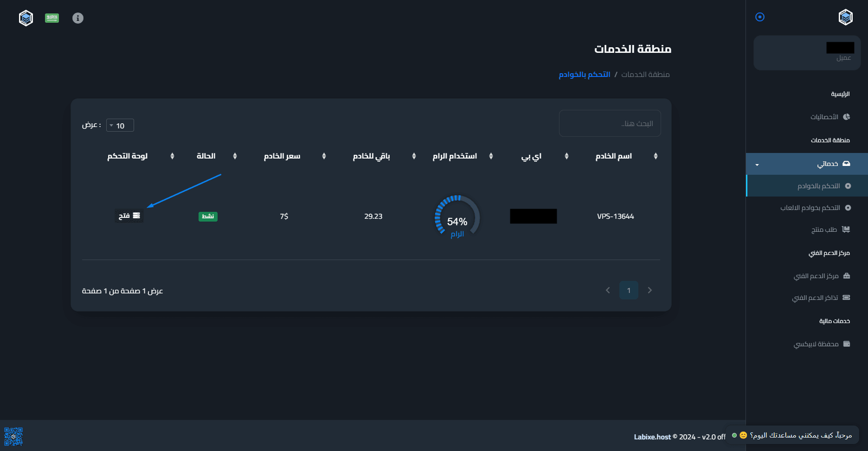Click the wallet icon beside محفظة لابيكسي

847,344
